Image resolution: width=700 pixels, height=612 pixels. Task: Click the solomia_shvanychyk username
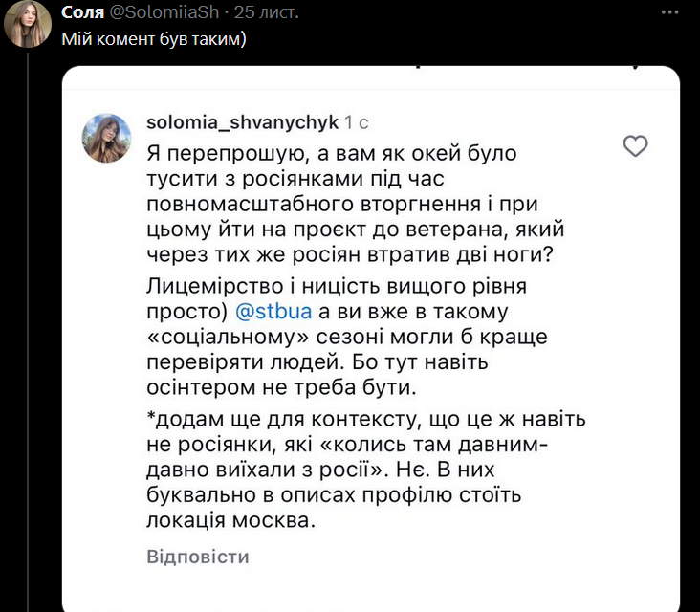243,122
